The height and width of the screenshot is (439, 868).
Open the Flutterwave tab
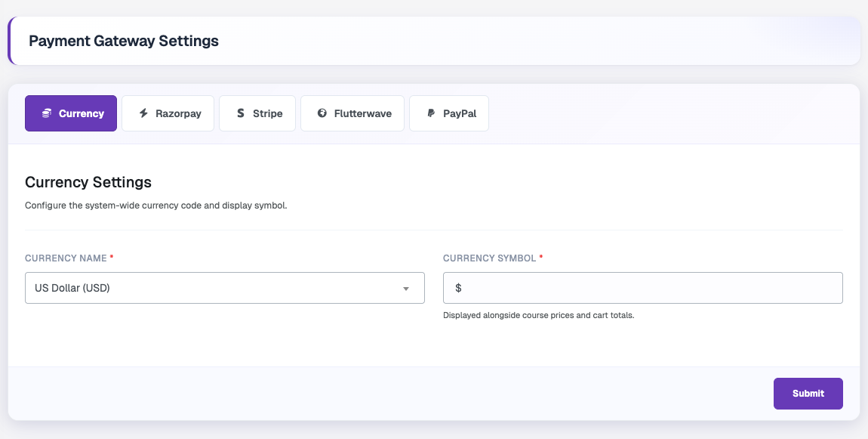[x=352, y=113]
